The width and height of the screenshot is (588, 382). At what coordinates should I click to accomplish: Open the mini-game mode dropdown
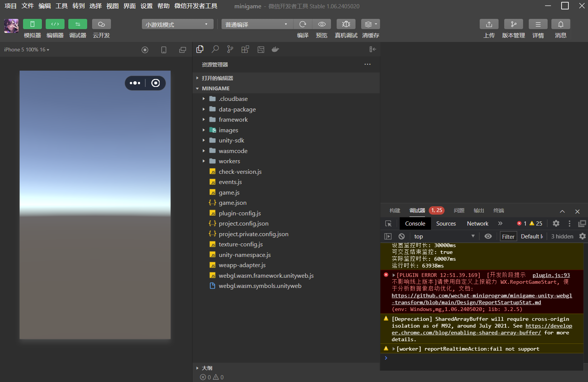tap(177, 24)
